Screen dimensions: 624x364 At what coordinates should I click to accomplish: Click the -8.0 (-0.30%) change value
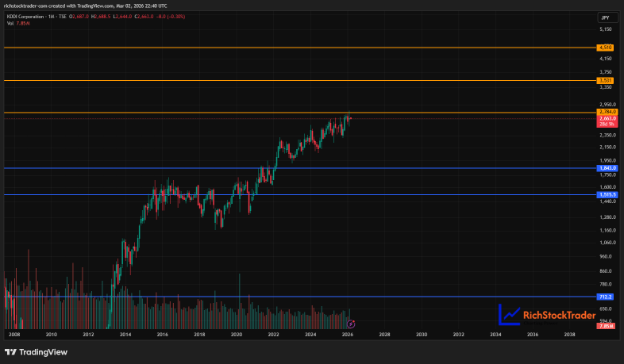[x=171, y=17]
